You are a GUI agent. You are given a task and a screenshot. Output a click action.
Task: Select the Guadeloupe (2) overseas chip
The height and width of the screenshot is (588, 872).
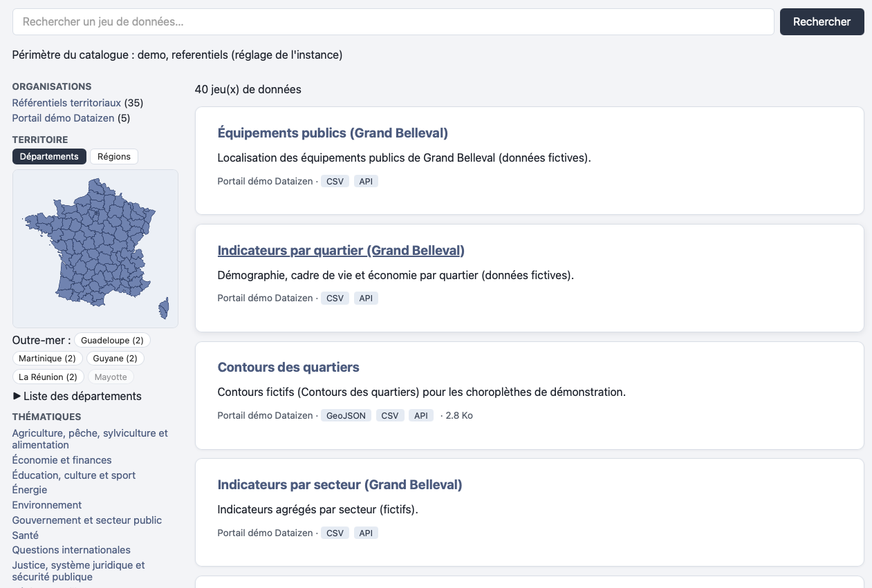pyautogui.click(x=112, y=341)
